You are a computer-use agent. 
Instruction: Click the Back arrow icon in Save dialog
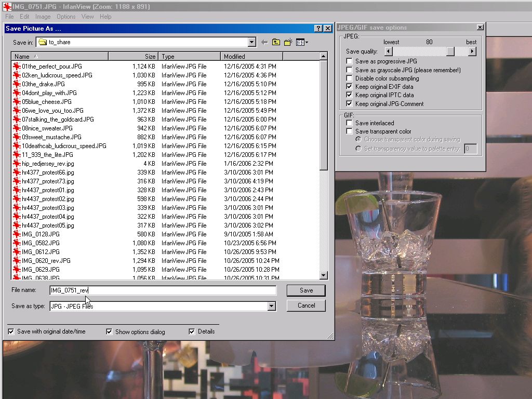click(x=264, y=43)
